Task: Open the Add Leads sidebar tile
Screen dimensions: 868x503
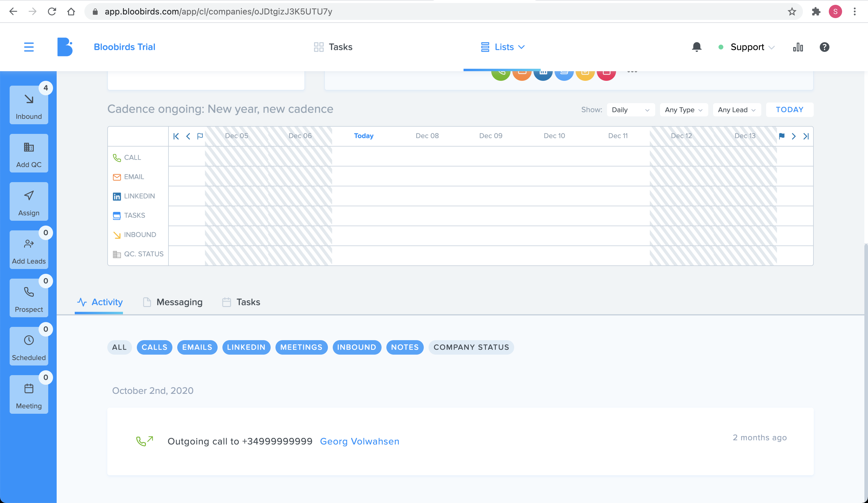Action: [29, 249]
